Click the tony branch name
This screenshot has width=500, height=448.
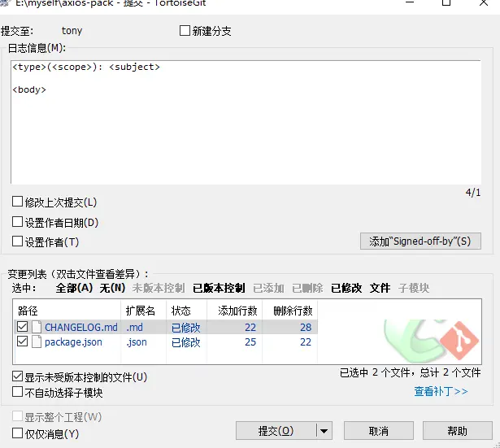point(72,31)
